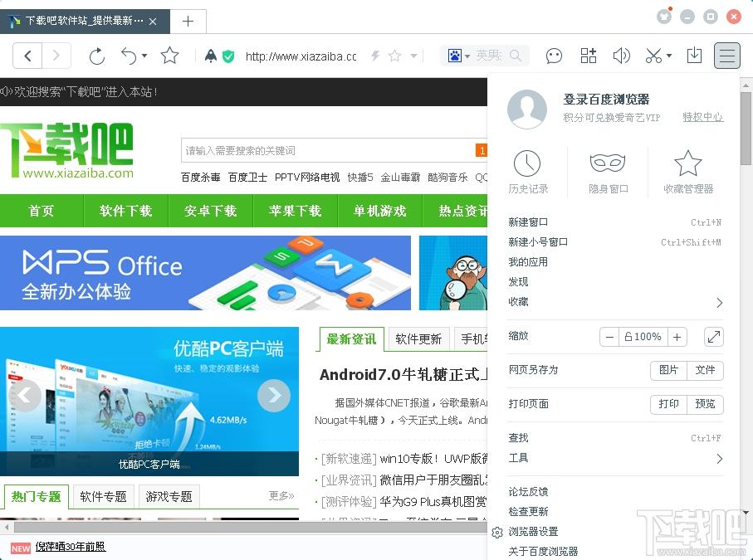Increase zoom with the plus button

tap(677, 337)
